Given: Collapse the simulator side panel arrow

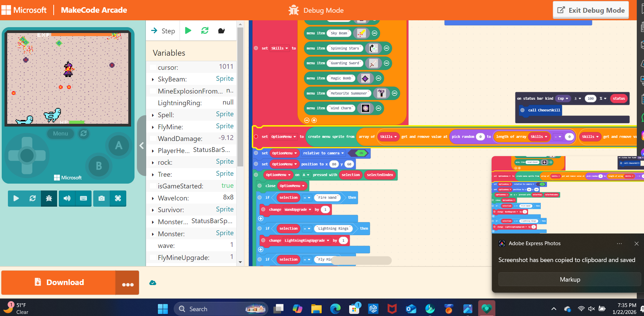Looking at the screenshot, I should tap(141, 145).
